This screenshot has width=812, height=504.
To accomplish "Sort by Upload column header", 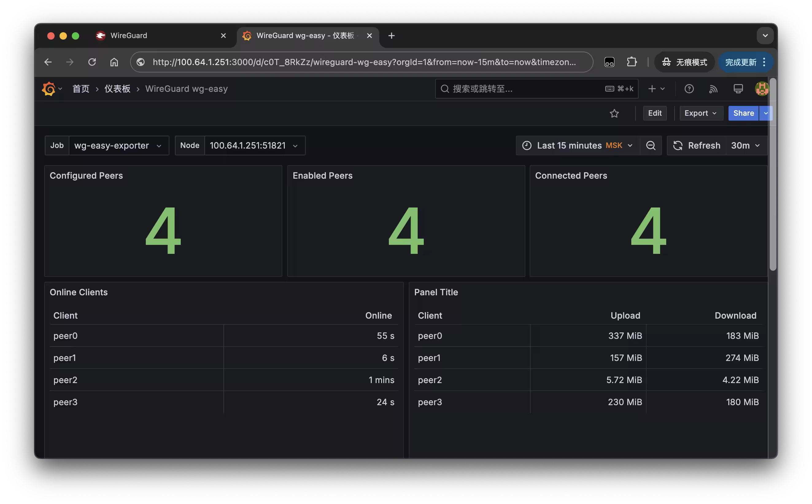I will (625, 316).
